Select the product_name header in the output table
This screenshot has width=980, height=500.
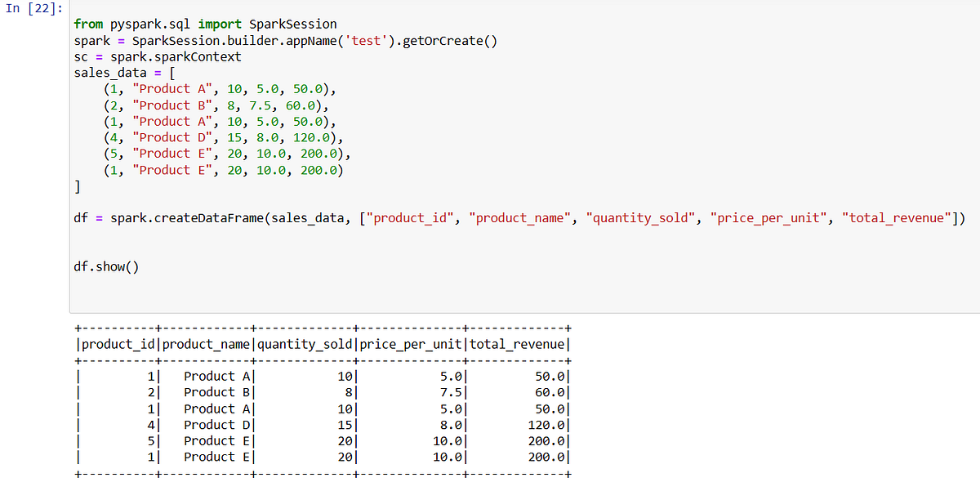coord(203,343)
